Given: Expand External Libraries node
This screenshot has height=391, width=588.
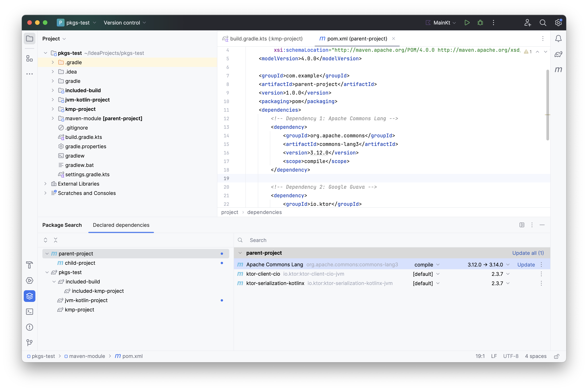Looking at the screenshot, I should (x=45, y=184).
